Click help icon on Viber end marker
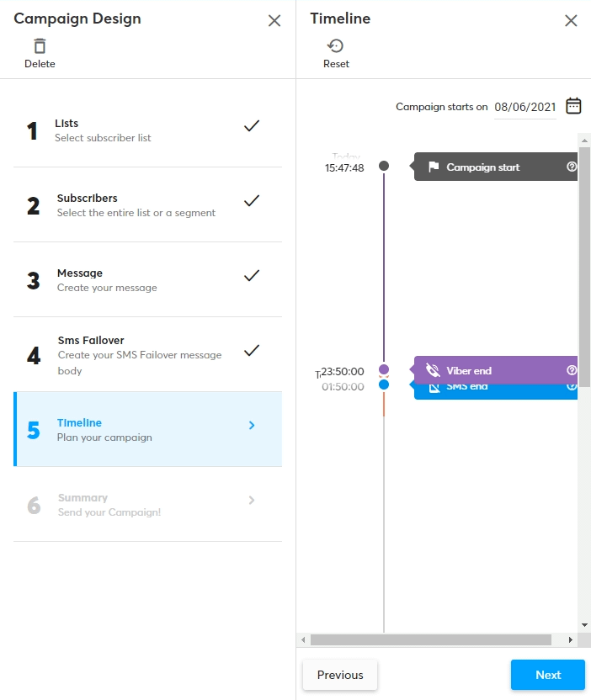This screenshot has width=591, height=700. 572,370
